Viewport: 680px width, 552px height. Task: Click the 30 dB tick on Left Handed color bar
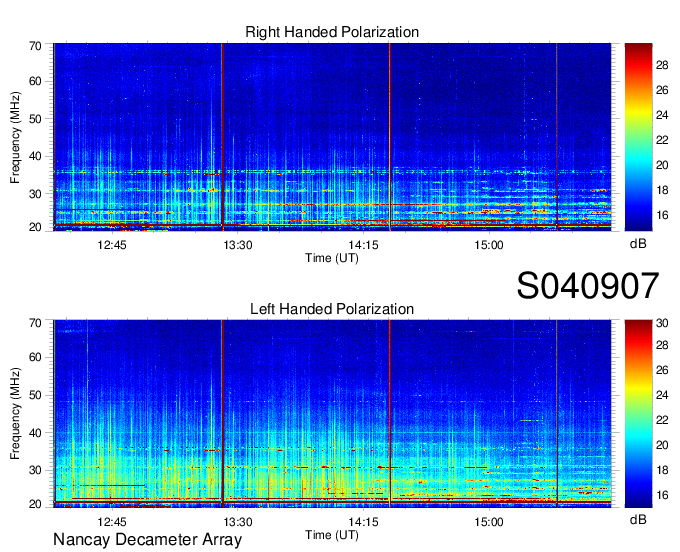[x=662, y=323]
